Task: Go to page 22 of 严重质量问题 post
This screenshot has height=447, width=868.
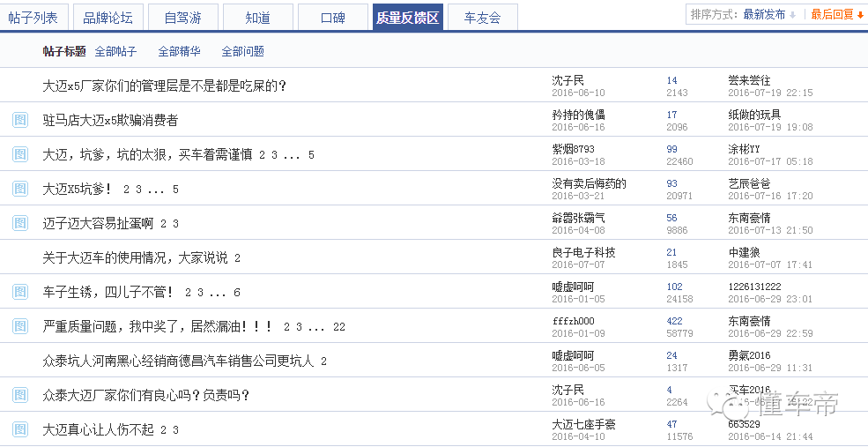Action: tap(338, 327)
